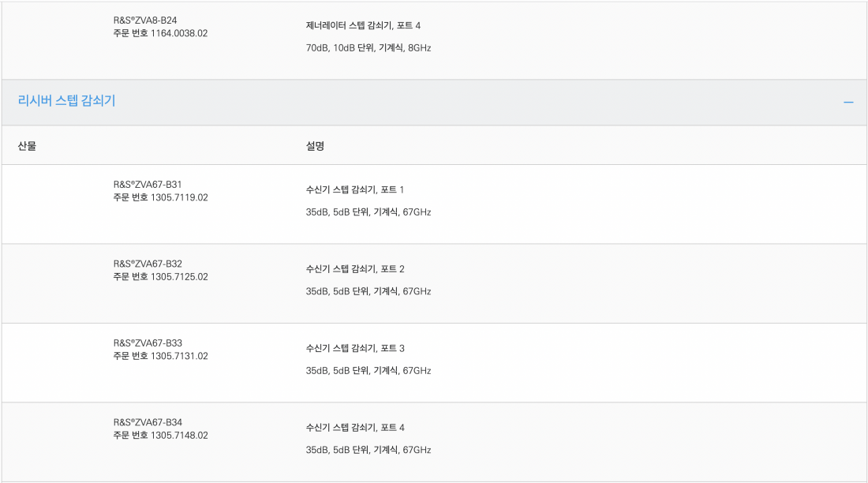Click the 설명 column header

coord(315,146)
